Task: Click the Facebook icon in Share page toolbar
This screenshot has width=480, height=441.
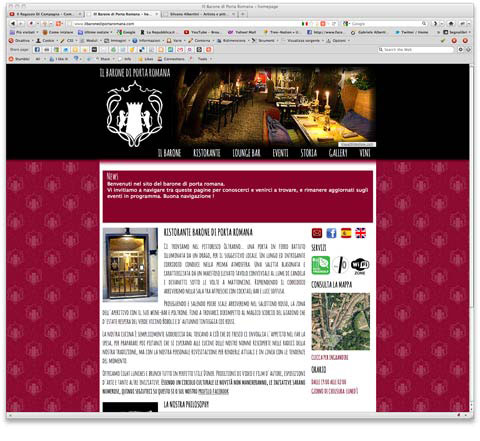Action: coord(37,50)
